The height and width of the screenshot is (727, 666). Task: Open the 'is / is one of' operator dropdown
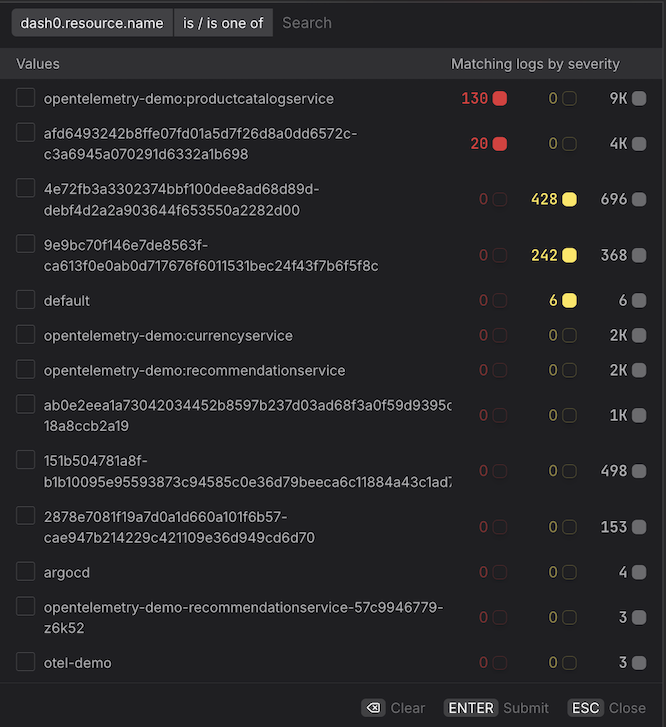click(x=223, y=23)
